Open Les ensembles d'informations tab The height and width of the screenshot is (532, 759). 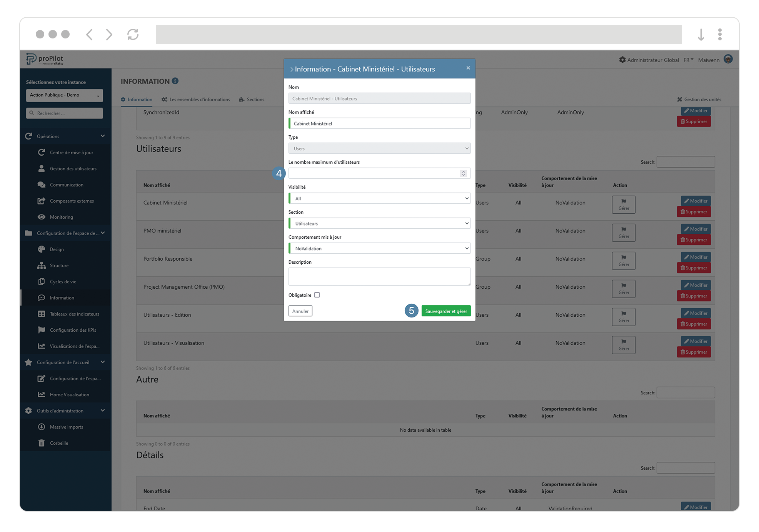(x=196, y=99)
